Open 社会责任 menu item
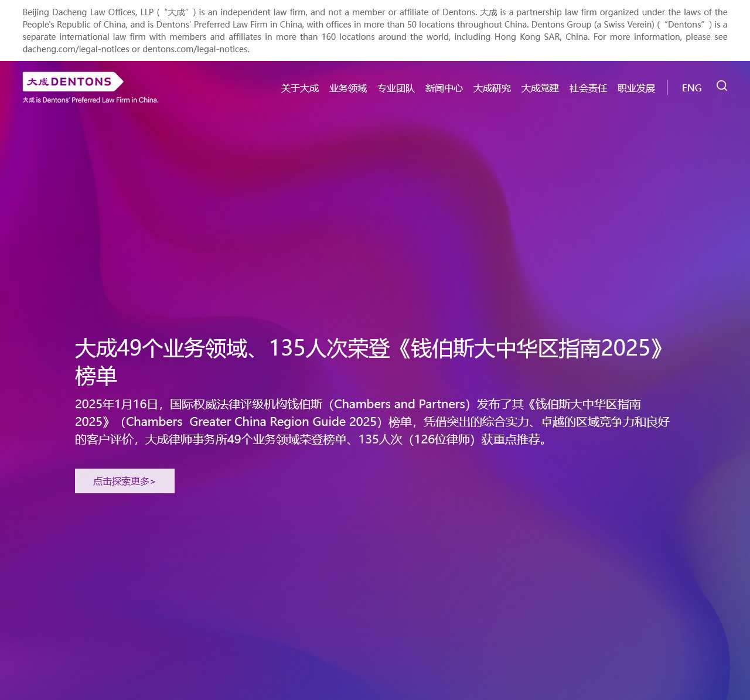 (x=588, y=88)
